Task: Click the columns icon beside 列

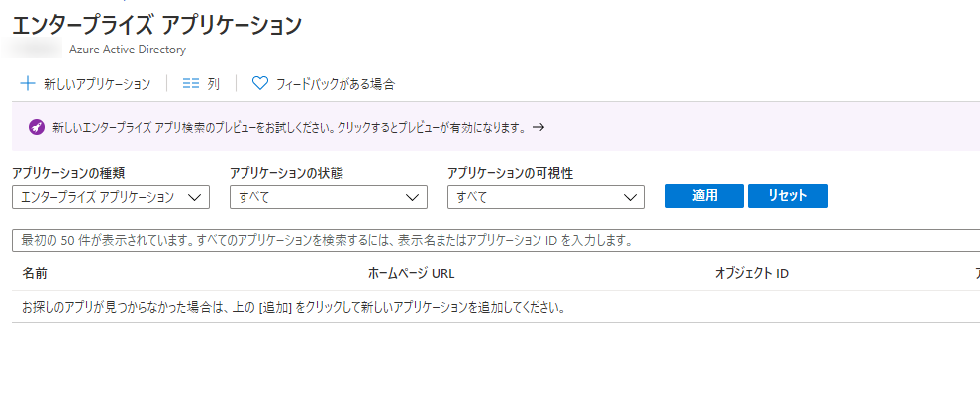Action: click(x=191, y=84)
